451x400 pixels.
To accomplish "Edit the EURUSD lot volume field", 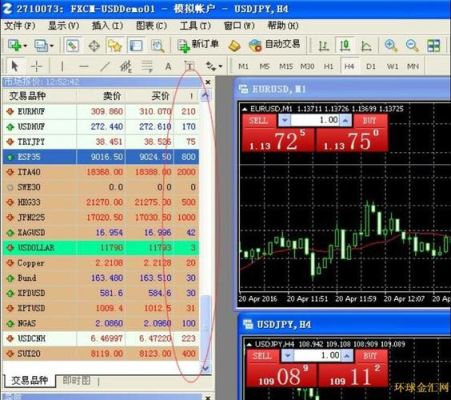I will 315,120.
